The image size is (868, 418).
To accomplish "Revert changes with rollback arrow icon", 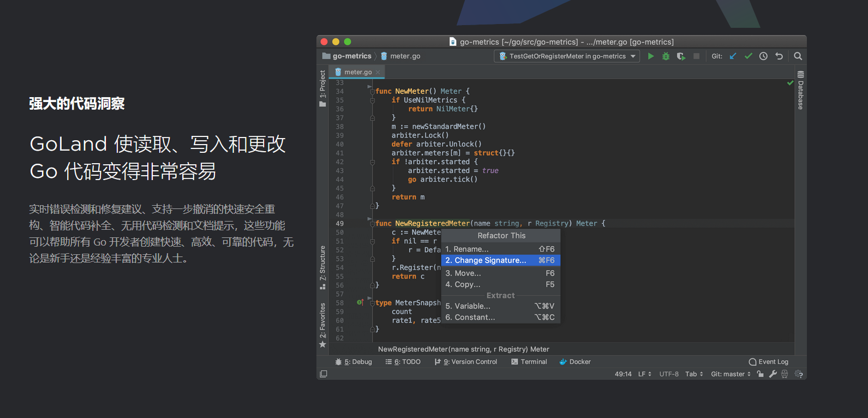I will pos(779,56).
